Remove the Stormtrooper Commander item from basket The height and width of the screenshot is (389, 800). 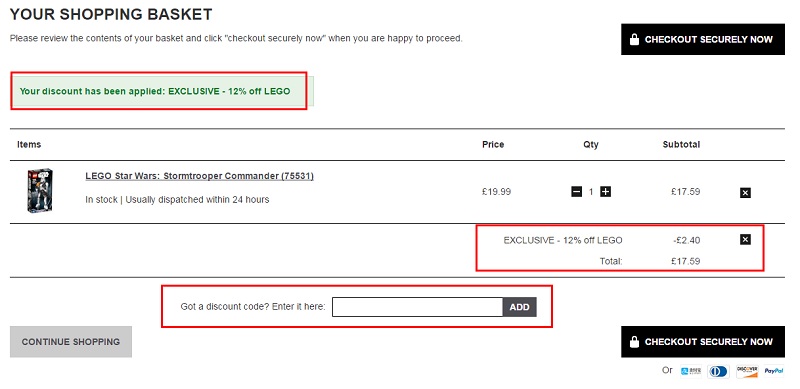tap(745, 193)
